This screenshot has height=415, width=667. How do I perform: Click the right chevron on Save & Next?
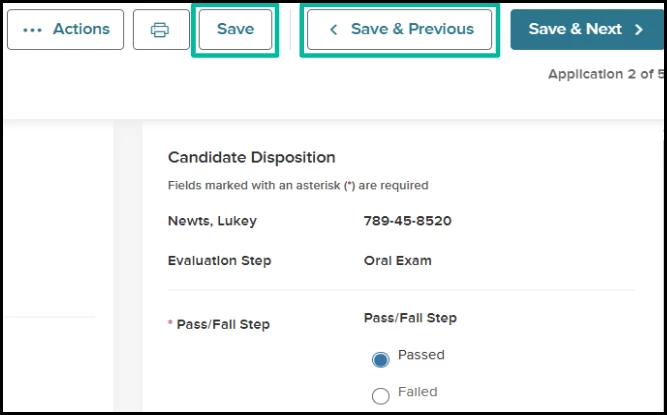(x=639, y=30)
